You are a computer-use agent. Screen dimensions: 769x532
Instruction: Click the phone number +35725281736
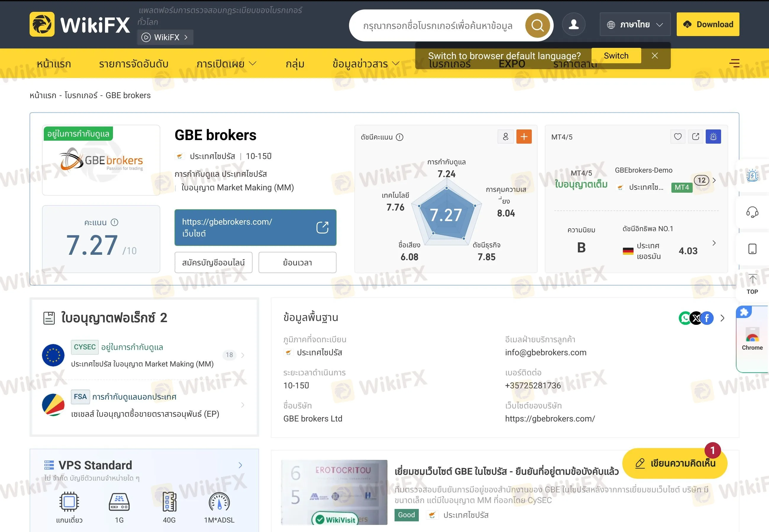533,386
